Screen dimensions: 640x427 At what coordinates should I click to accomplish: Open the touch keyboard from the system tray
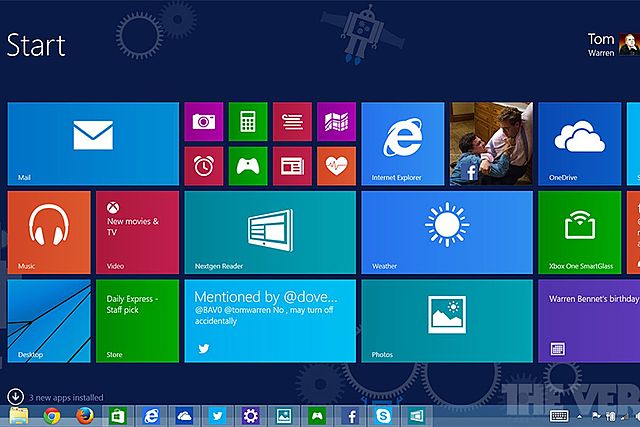[x=559, y=416]
